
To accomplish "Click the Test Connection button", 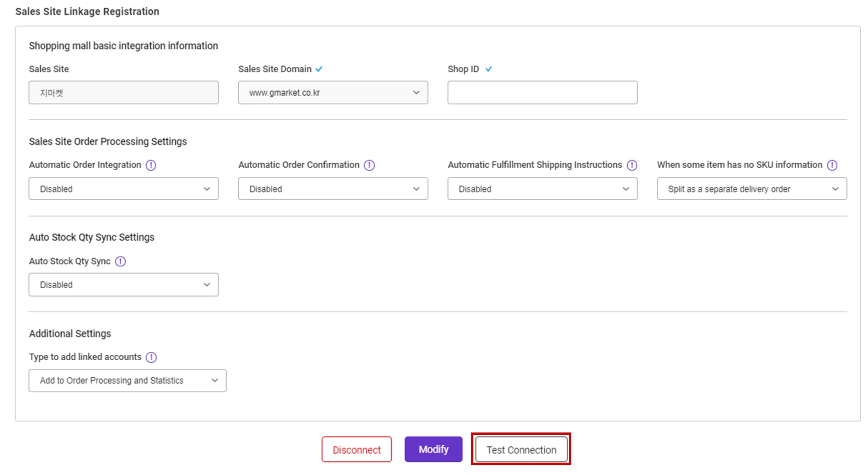I will (521, 450).
